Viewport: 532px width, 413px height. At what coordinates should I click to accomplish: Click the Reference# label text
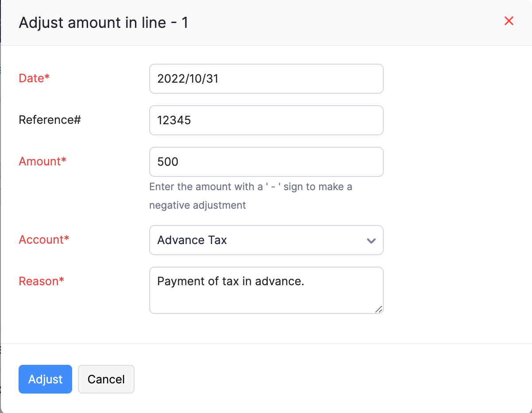(x=50, y=119)
